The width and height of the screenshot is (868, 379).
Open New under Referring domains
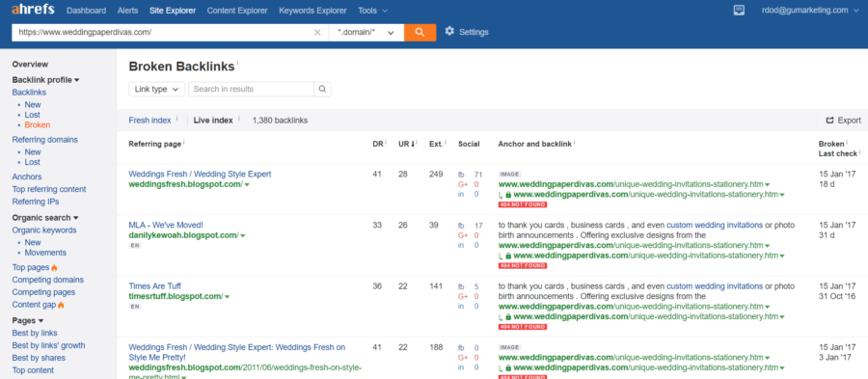[33, 151]
